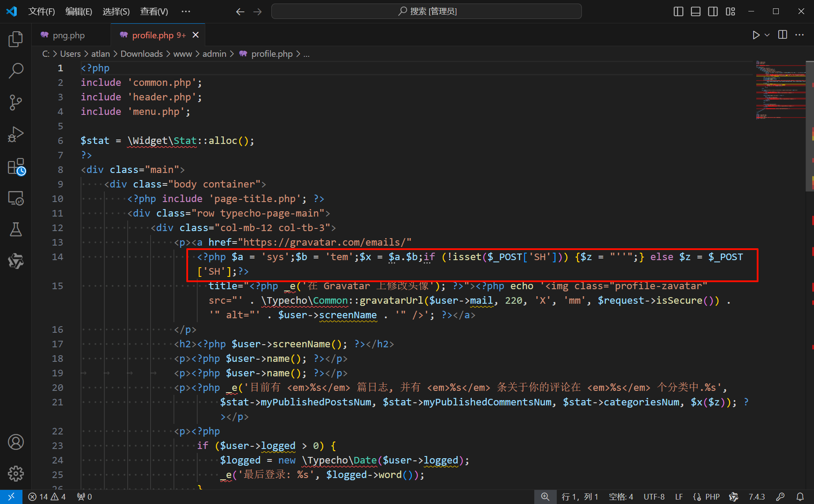Run the PHP file with play button
Image resolution: width=814 pixels, height=504 pixels.
pos(756,35)
